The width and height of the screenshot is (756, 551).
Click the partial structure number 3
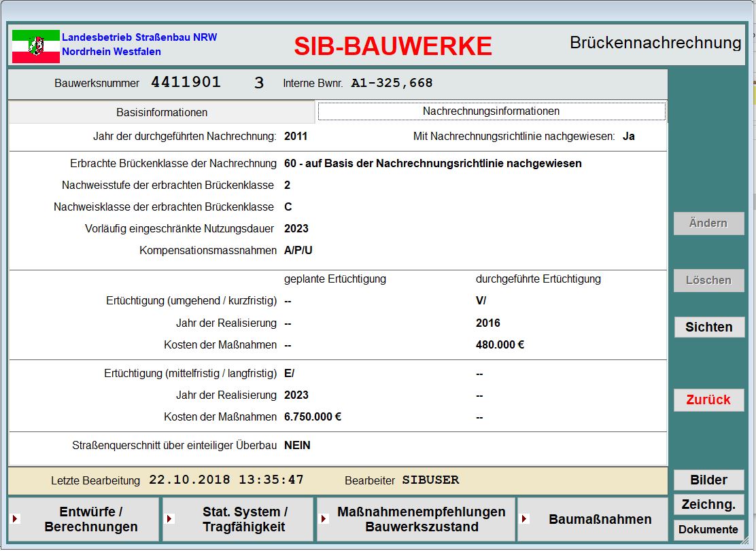[259, 83]
